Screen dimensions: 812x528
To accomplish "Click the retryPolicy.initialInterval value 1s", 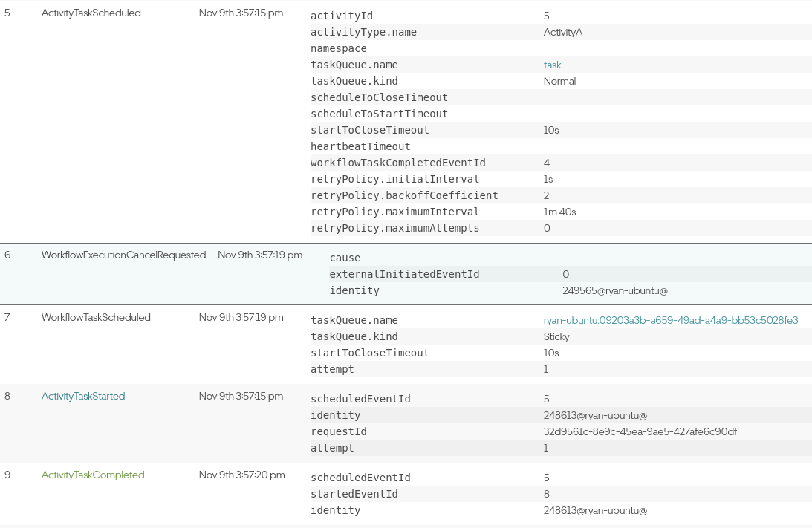I will click(548, 179).
